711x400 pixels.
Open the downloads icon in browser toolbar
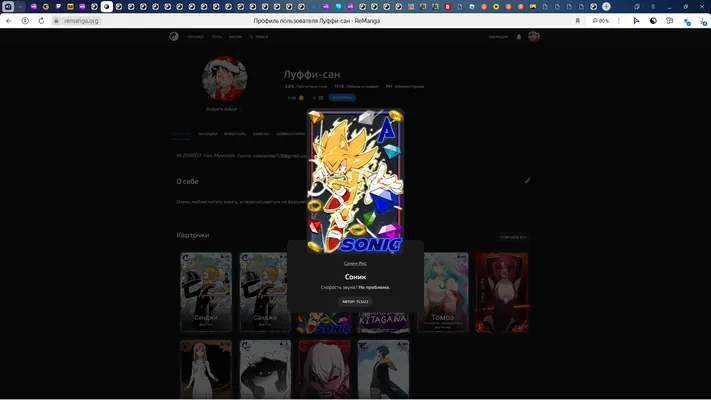(x=703, y=21)
